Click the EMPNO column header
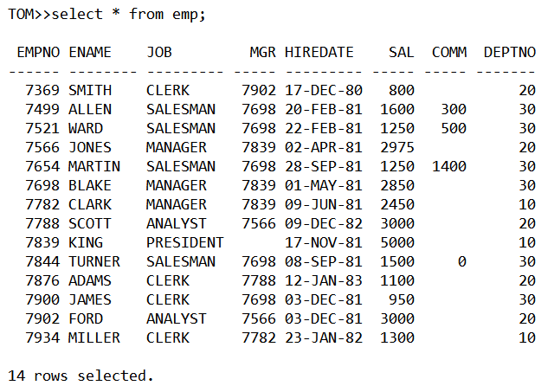The image size is (554, 392). (x=38, y=52)
